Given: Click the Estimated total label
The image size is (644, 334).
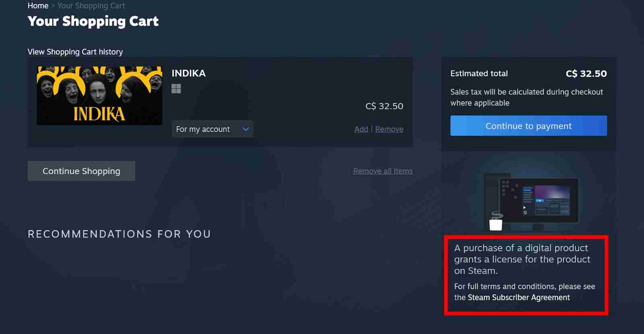Looking at the screenshot, I should tap(479, 74).
